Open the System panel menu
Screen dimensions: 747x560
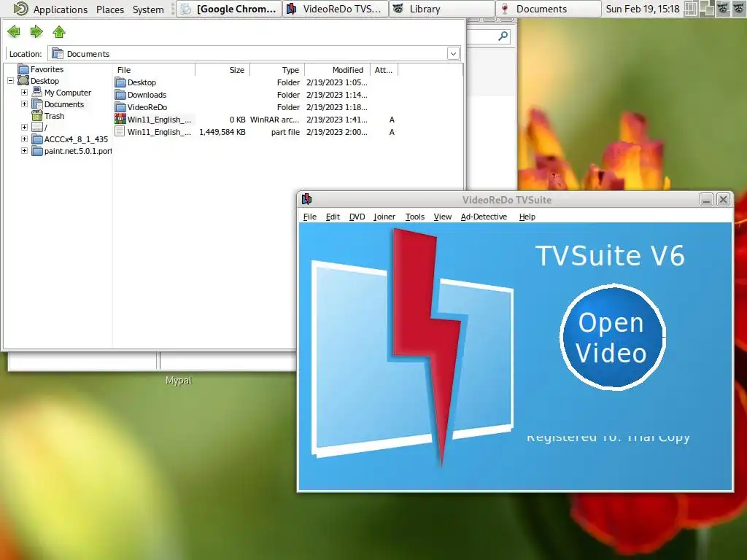point(148,9)
